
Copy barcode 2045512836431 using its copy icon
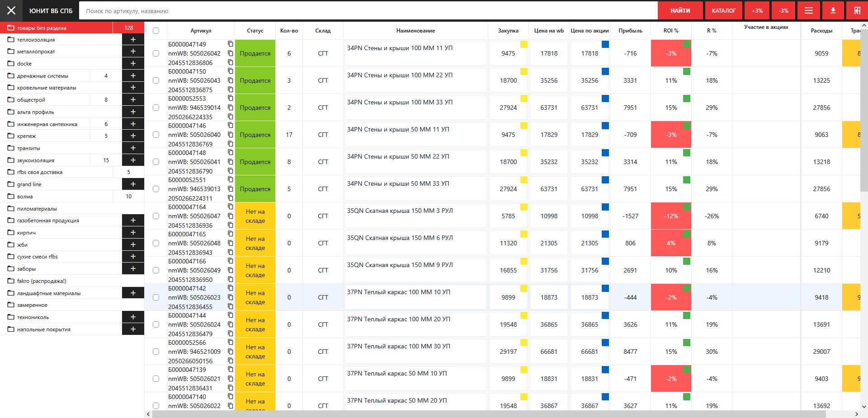click(x=230, y=388)
